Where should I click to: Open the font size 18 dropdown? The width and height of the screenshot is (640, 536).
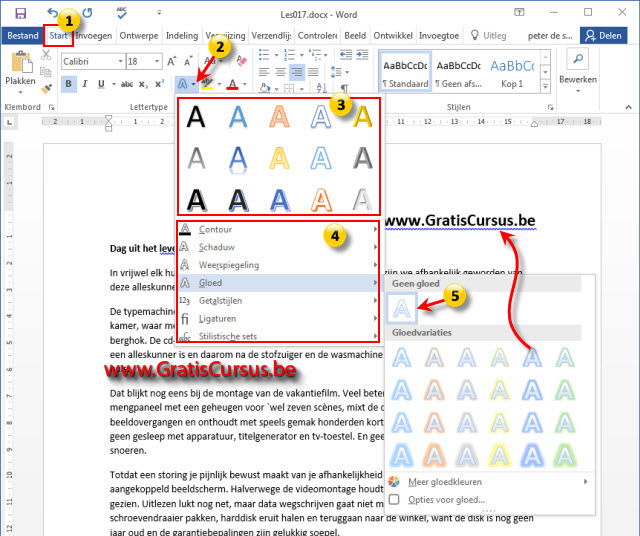157,61
